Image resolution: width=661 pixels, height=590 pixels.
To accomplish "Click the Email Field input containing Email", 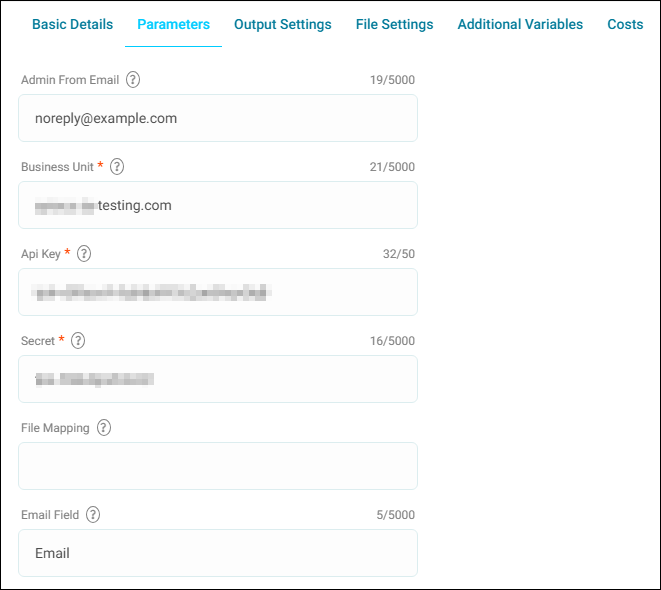I will [218, 553].
